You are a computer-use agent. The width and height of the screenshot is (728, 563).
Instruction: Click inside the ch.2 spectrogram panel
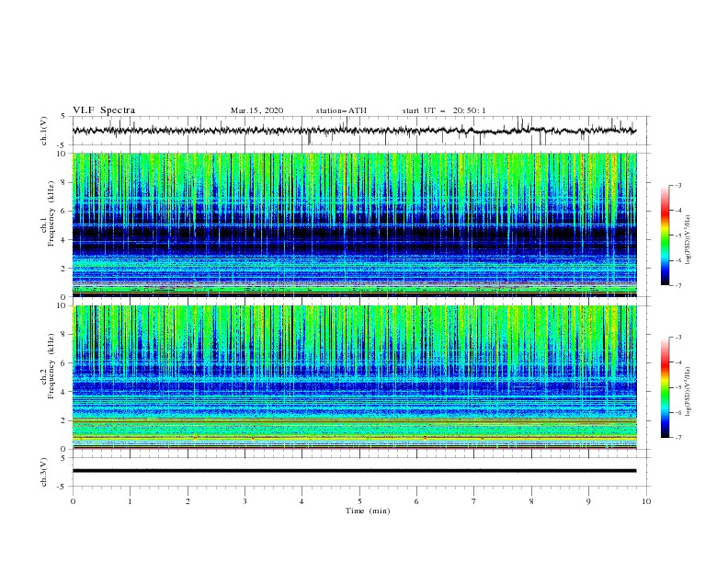click(x=354, y=377)
